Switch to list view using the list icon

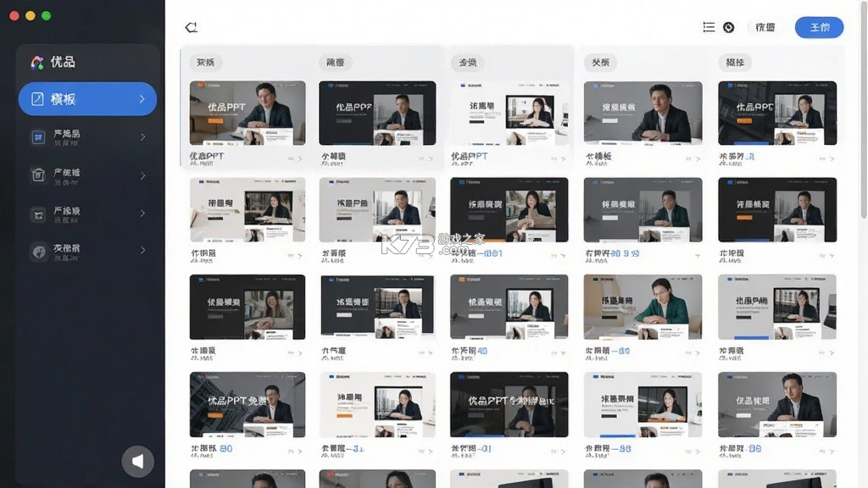click(709, 27)
